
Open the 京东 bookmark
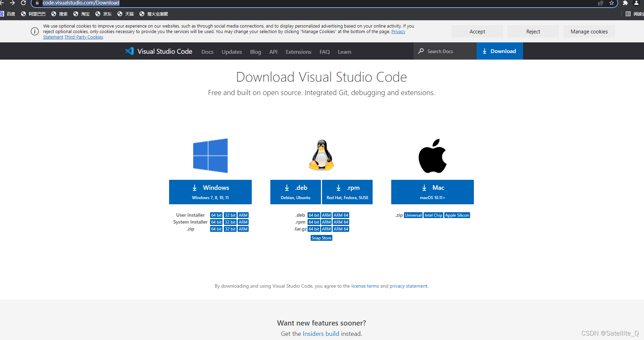tap(103, 14)
